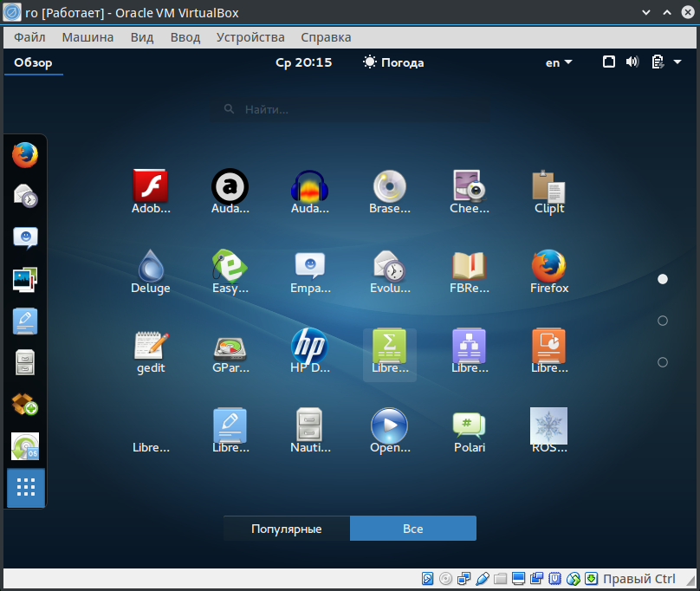The height and width of the screenshot is (591, 700).
Task: Open FBReader book icon
Action: [470, 271]
